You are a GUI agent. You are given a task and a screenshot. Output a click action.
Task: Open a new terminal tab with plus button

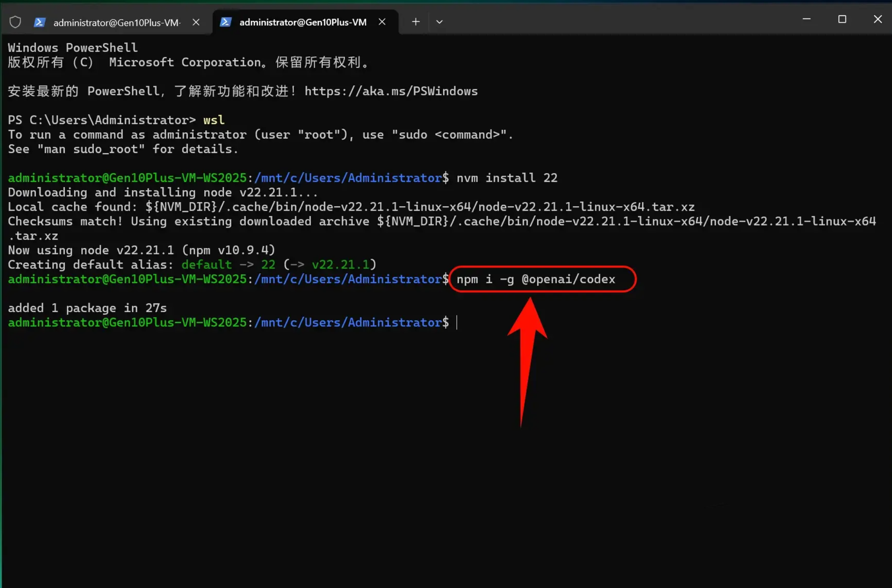[x=416, y=22]
